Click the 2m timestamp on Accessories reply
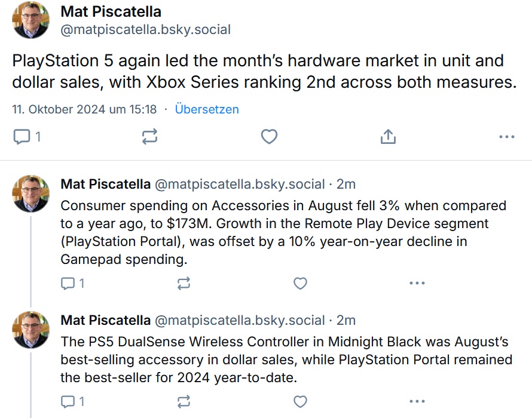532x418 pixels. [x=346, y=184]
